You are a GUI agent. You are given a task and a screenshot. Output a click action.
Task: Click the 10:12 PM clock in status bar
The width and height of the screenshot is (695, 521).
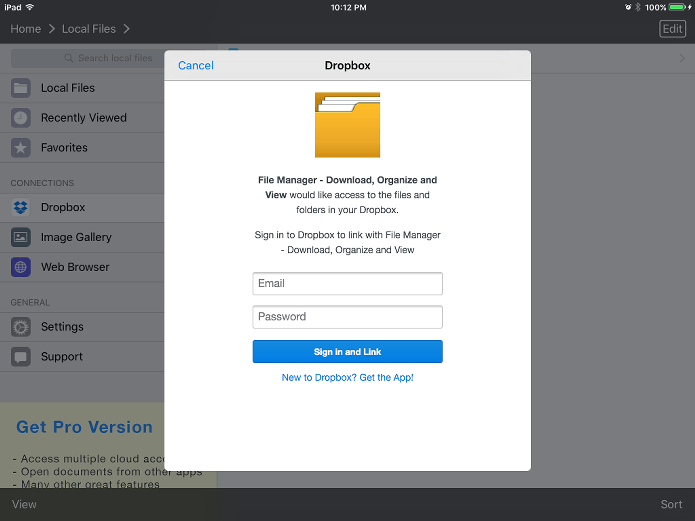coord(348,7)
